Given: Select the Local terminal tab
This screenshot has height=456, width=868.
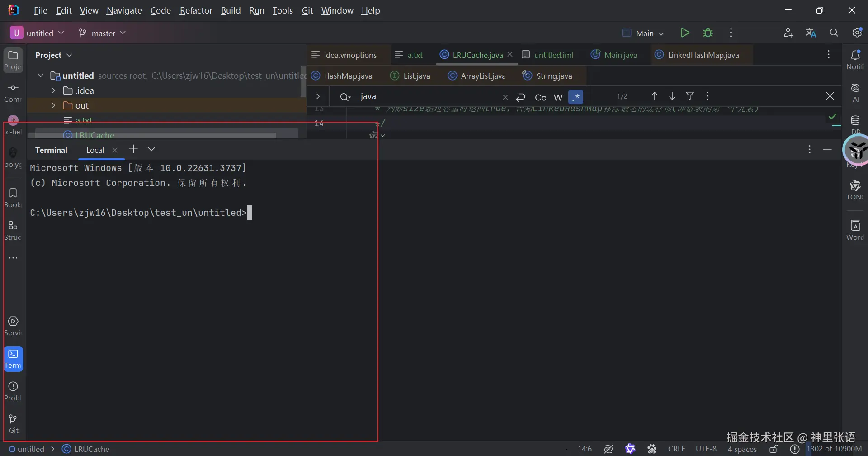Looking at the screenshot, I should click(x=95, y=150).
